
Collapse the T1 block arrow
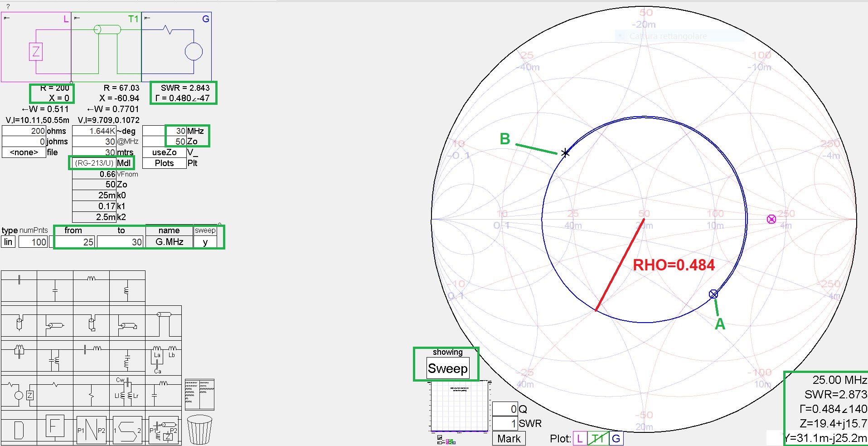click(x=77, y=18)
